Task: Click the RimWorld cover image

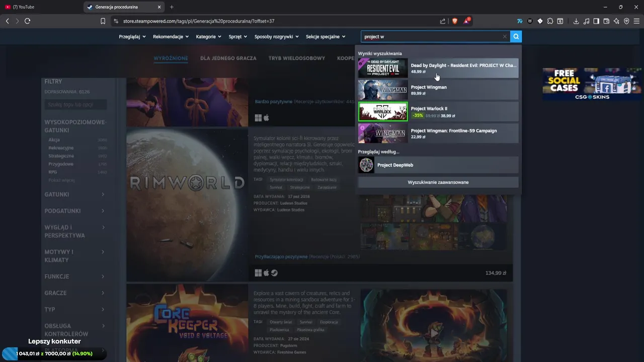Action: tap(187, 204)
